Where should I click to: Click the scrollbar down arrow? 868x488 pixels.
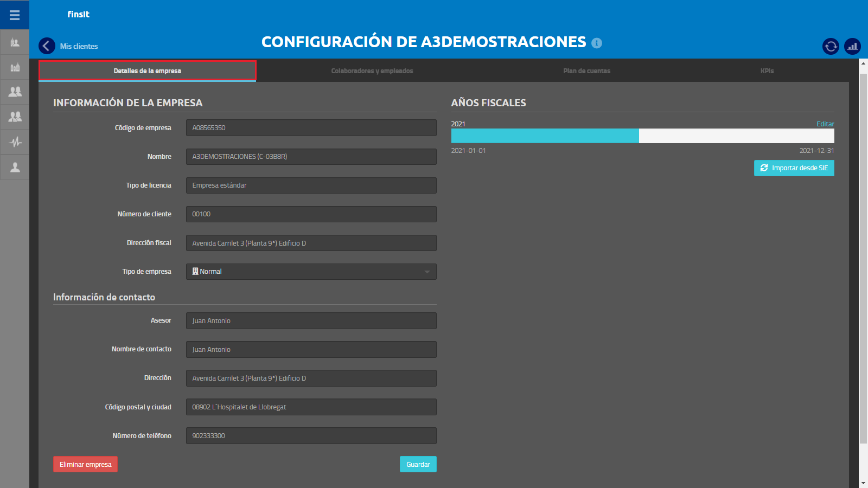pyautogui.click(x=863, y=483)
